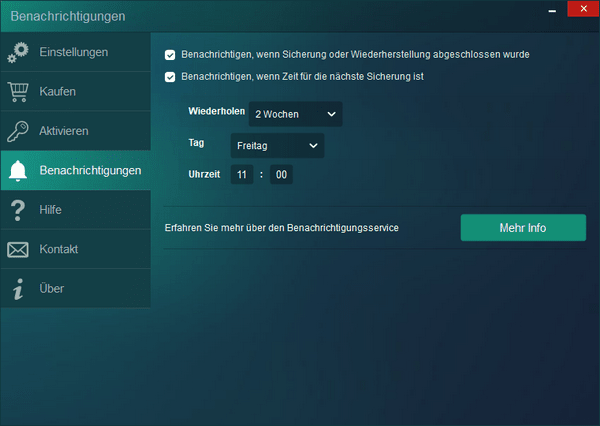Image resolution: width=600 pixels, height=426 pixels.
Task: Uncheck notify when next backup is due
Action: (x=170, y=77)
